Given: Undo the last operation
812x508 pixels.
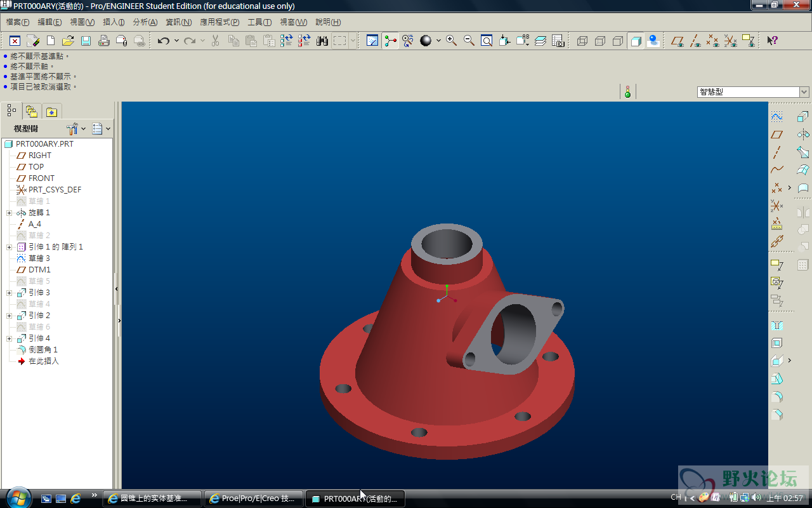Looking at the screenshot, I should click(164, 41).
